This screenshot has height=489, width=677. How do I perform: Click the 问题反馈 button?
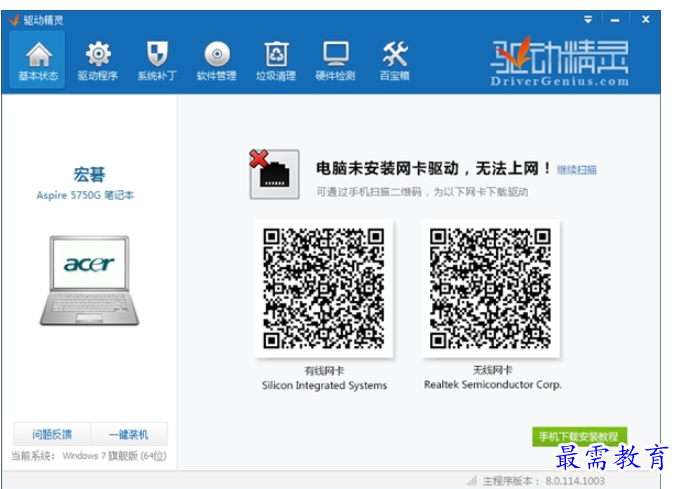click(52, 434)
